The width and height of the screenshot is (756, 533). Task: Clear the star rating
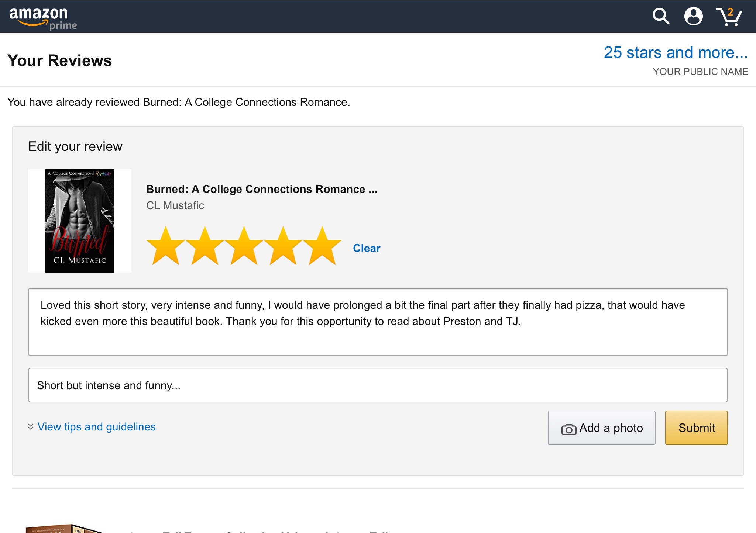pos(366,248)
